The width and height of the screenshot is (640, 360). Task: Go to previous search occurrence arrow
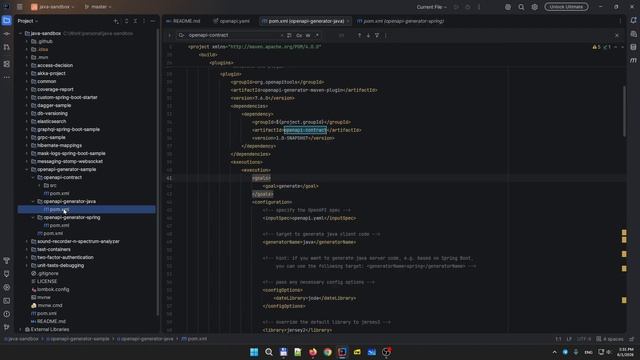360,36
